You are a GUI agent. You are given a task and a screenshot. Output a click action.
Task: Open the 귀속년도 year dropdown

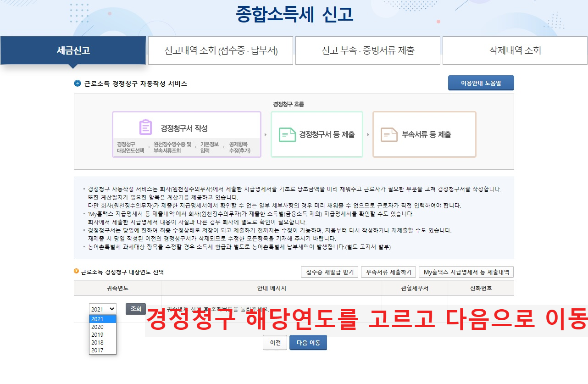tap(103, 309)
